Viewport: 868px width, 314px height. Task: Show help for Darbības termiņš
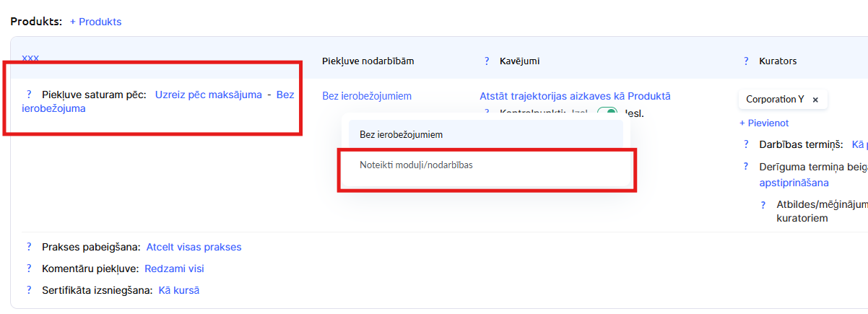pyautogui.click(x=746, y=144)
